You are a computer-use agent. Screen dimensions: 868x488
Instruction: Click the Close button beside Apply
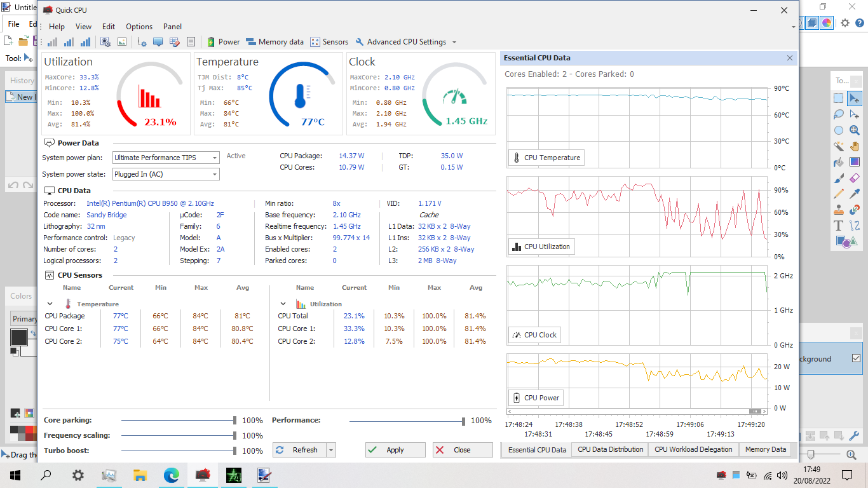(463, 450)
